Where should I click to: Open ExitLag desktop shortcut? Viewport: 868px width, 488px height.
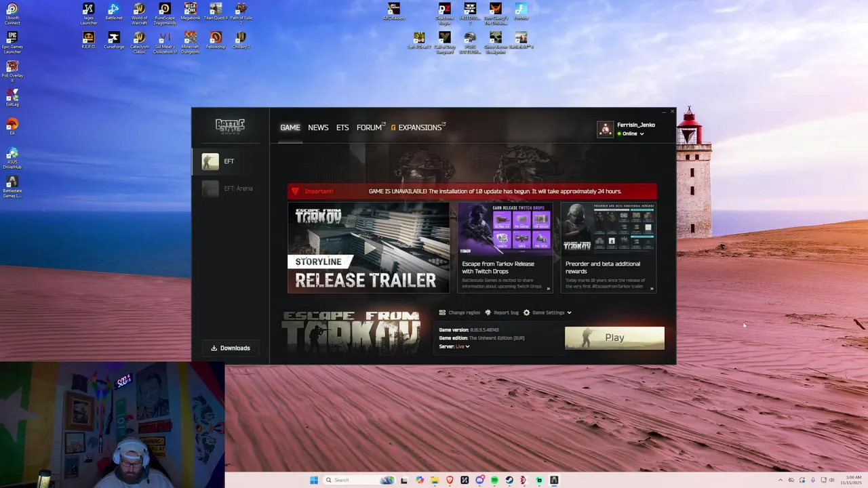tap(12, 98)
